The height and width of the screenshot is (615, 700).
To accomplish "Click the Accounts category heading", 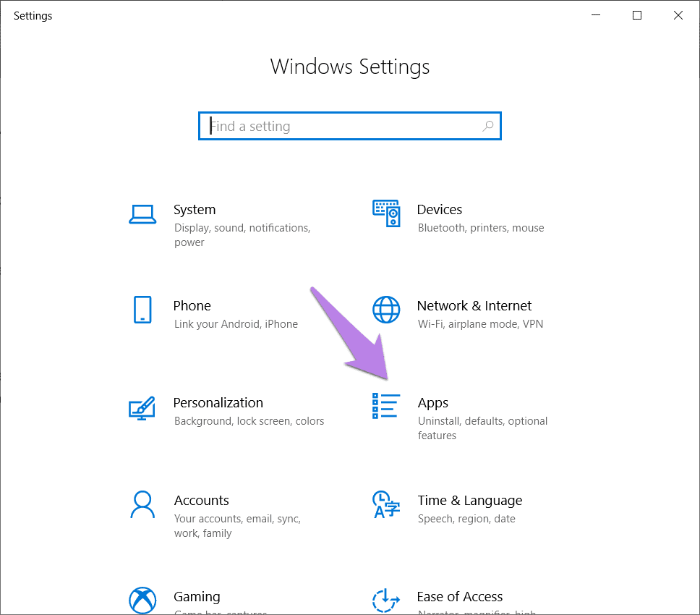I will click(201, 501).
